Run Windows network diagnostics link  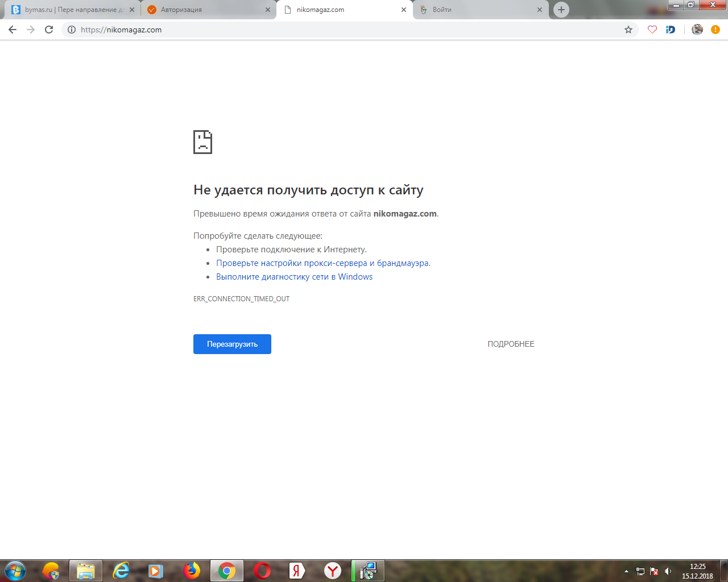(x=294, y=277)
